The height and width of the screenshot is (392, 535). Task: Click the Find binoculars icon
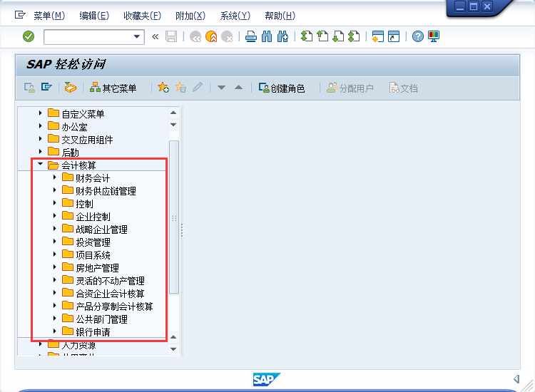(x=267, y=36)
